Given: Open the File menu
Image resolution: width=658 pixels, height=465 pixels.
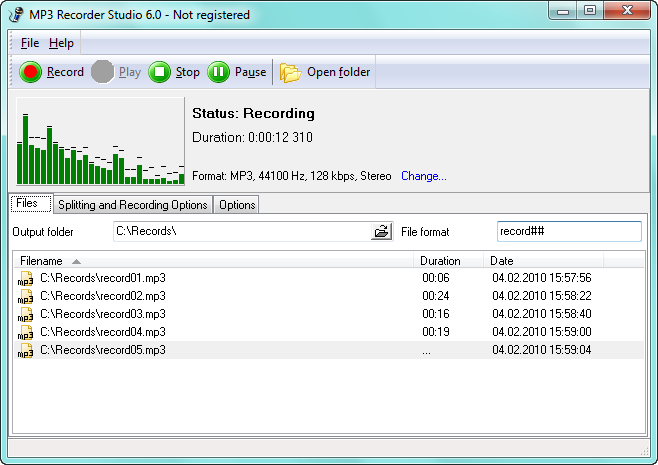Looking at the screenshot, I should pos(30,43).
